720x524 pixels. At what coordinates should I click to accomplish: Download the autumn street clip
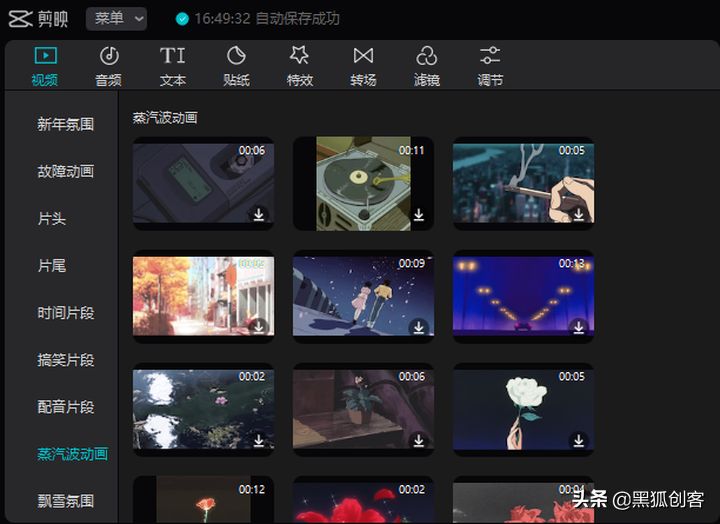coord(259,327)
